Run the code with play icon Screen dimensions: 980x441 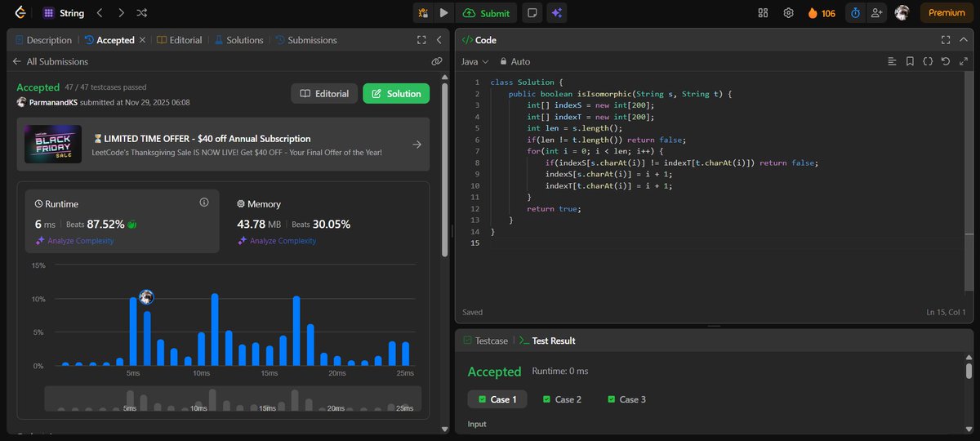point(443,13)
